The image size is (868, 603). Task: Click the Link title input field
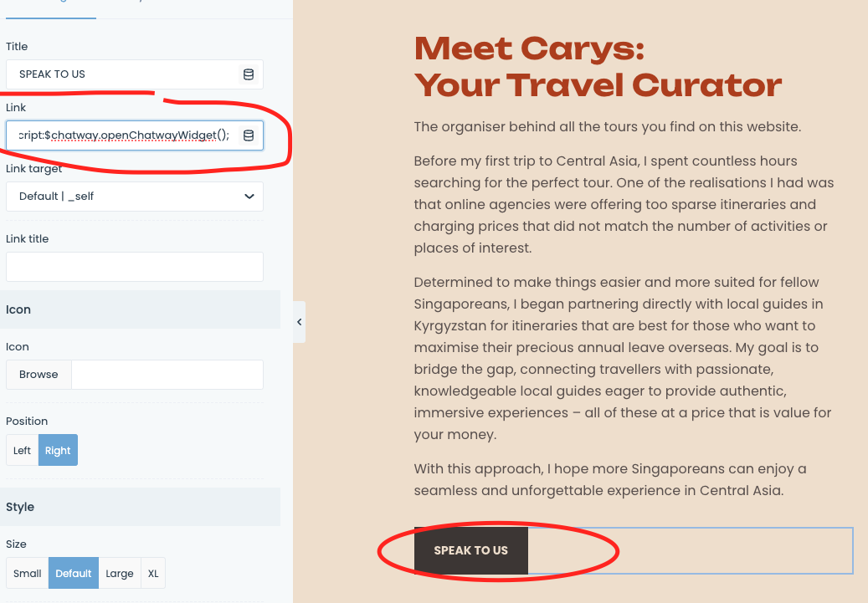click(x=135, y=267)
